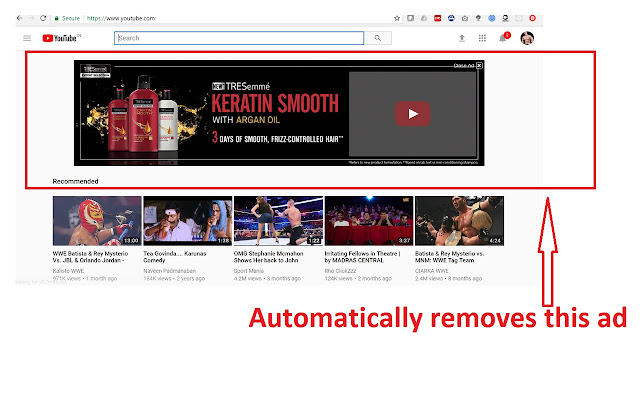
Task: Play the TRESemmé ad video
Action: tap(412, 114)
